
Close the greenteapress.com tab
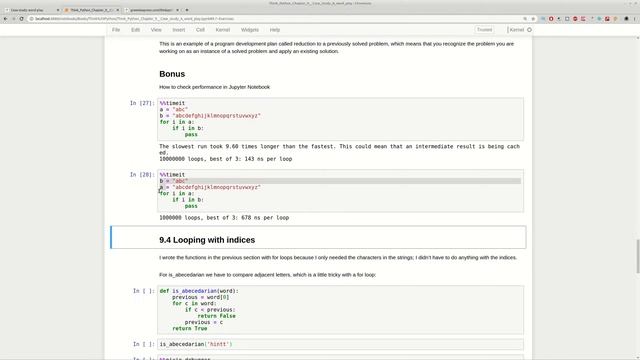[177, 10]
